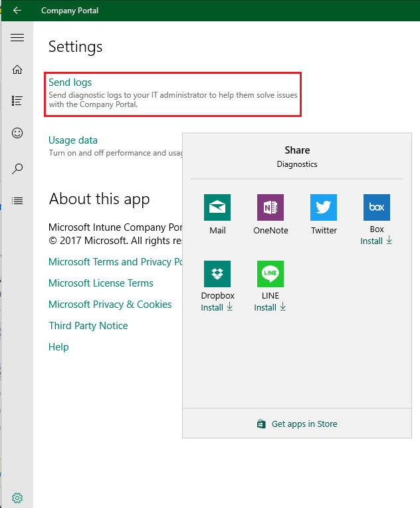Viewport: 420px width, 508px height.
Task: Click the Company Portal title text
Action: pos(70,11)
